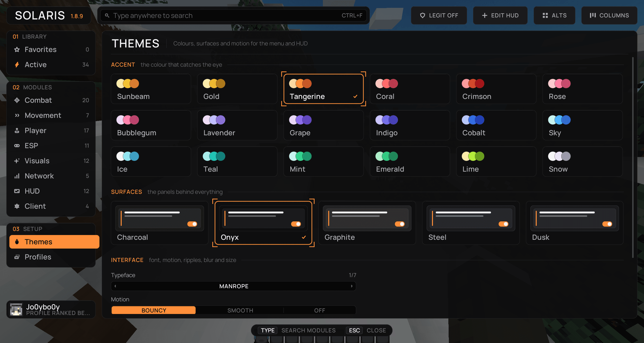Select the Charcoal surface preview toggle
Viewport: 644px width, 343px height.
click(x=192, y=224)
